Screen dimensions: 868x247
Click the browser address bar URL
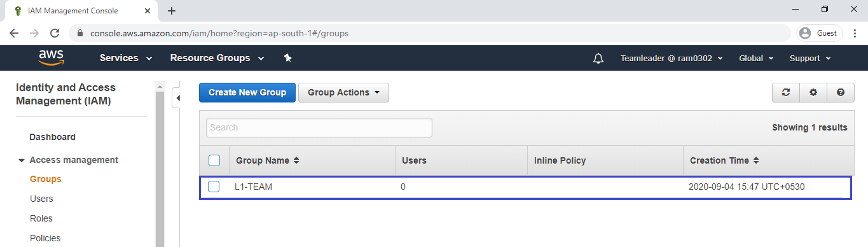(x=219, y=33)
